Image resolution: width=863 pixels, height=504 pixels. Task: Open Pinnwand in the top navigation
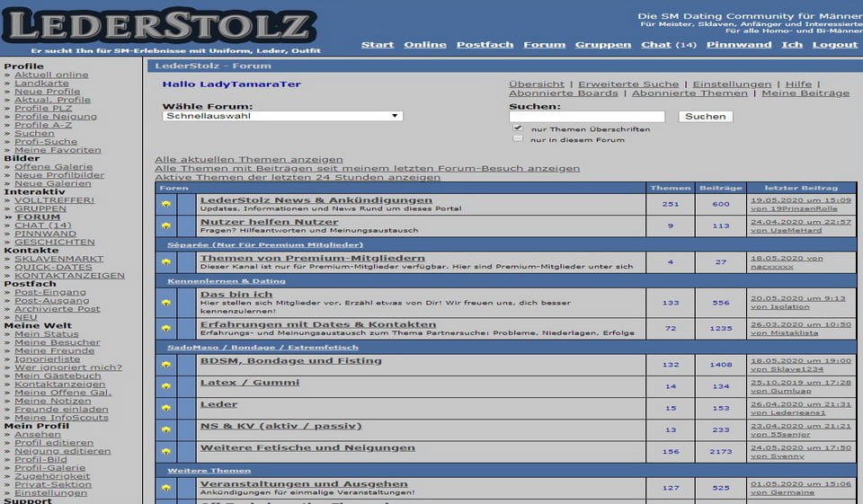tap(738, 44)
